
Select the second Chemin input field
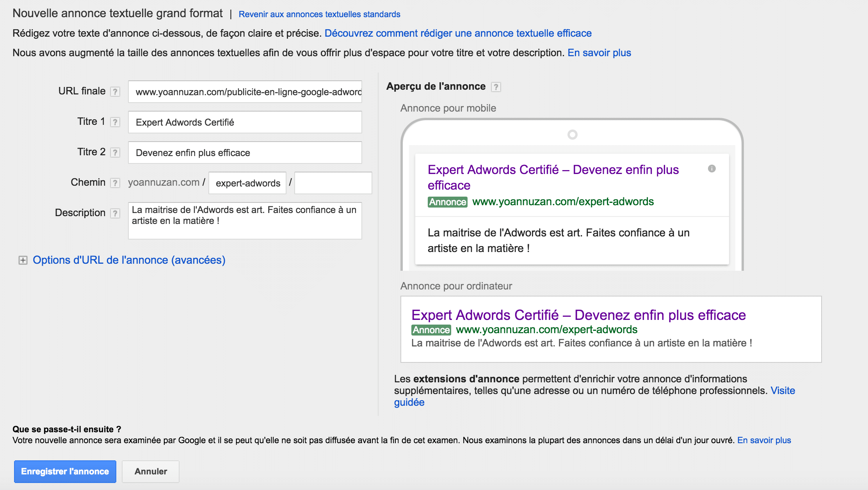pyautogui.click(x=333, y=183)
